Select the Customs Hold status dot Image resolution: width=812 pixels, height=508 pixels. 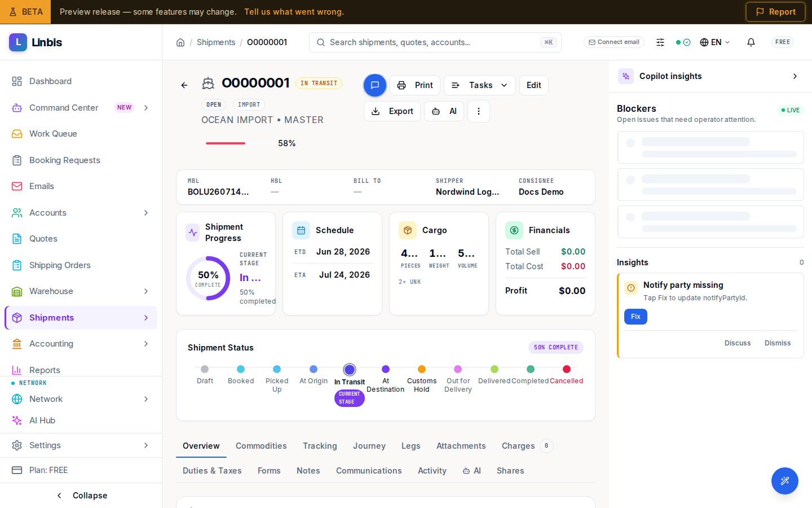click(x=422, y=369)
